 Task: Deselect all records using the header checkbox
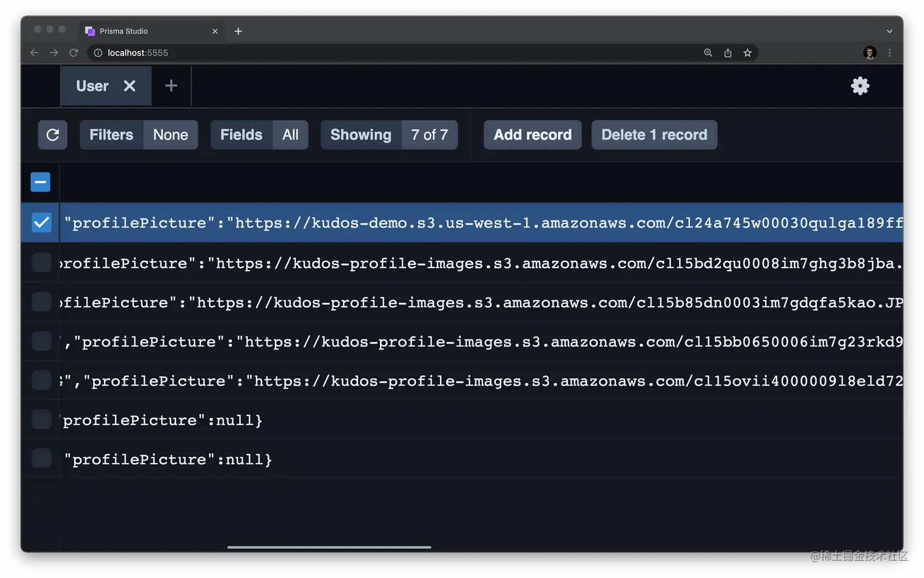tap(40, 181)
